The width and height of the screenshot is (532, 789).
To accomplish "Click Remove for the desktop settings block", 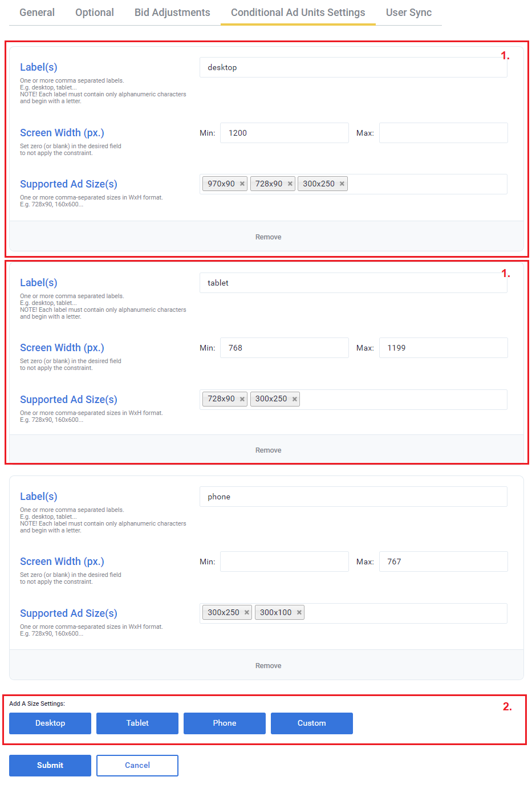I will pyautogui.click(x=268, y=237).
